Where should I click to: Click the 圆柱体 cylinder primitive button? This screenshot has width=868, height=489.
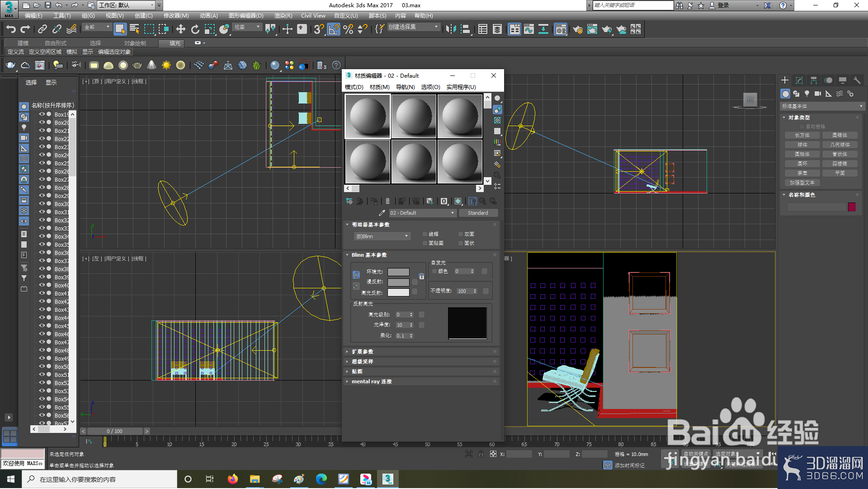802,154
